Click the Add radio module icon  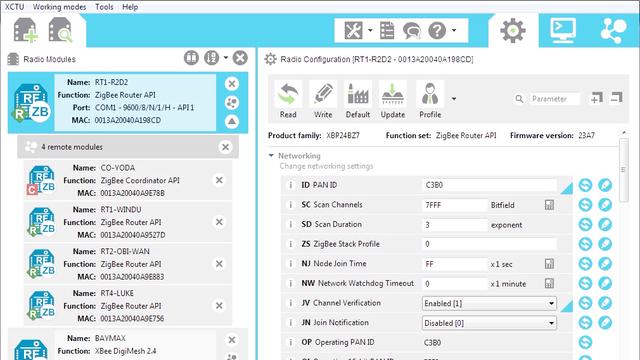(x=26, y=30)
